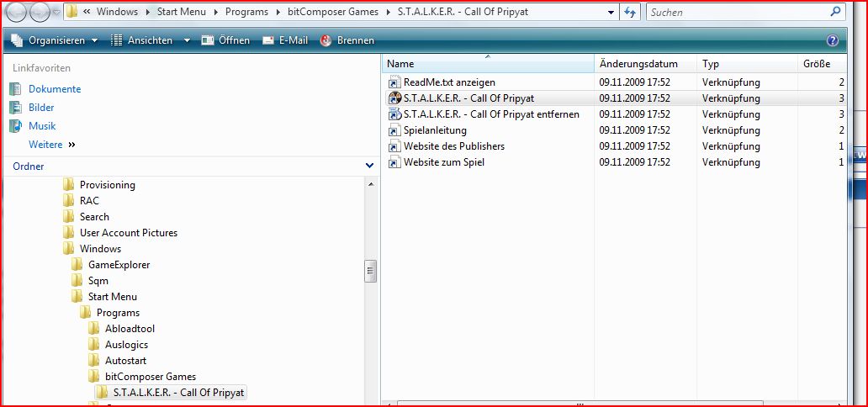Click the Dokumente favorites icon
Screen dimensions: 868x407
pyautogui.click(x=15, y=89)
